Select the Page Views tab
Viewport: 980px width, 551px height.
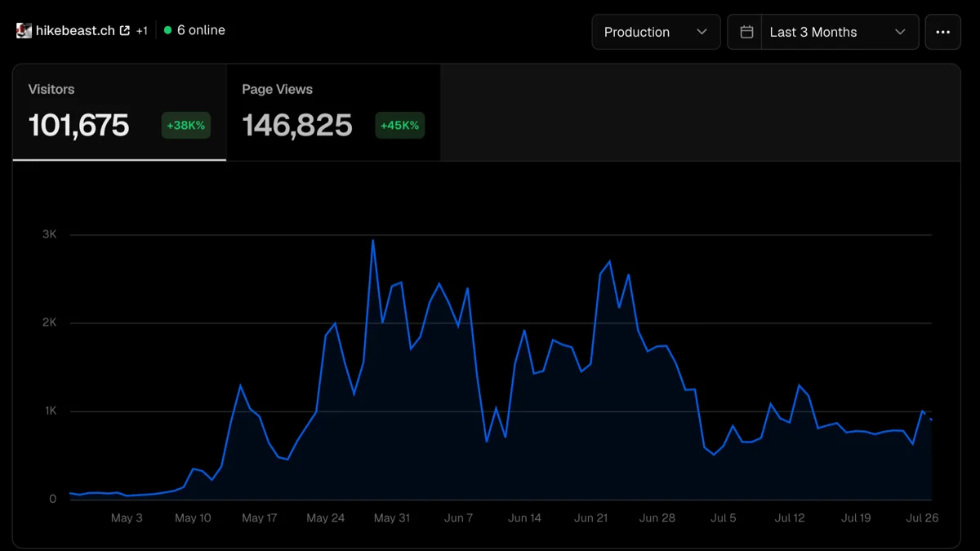pyautogui.click(x=333, y=113)
